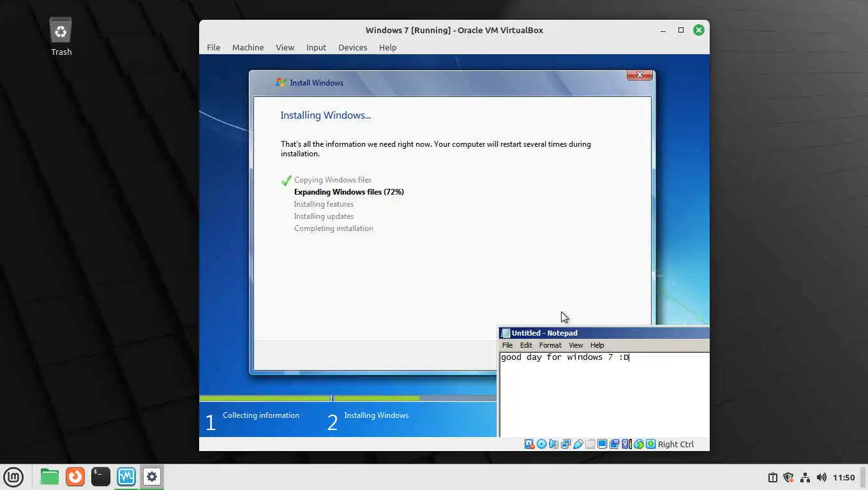The width and height of the screenshot is (868, 490).
Task: Maximize the VirtualBox window
Action: pyautogui.click(x=681, y=30)
